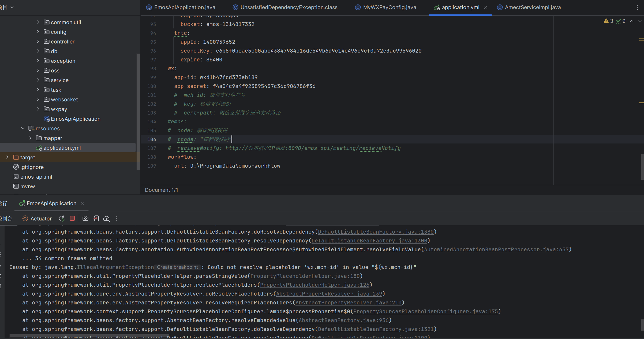This screenshot has width=644, height=339.
Task: Click Document 1/1 breadcrumb
Action: pyautogui.click(x=162, y=190)
